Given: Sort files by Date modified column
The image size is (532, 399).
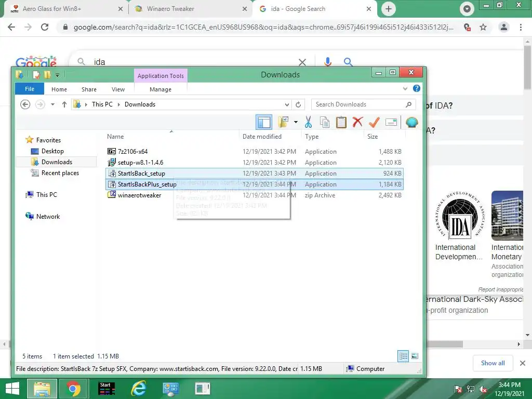Looking at the screenshot, I should (262, 137).
